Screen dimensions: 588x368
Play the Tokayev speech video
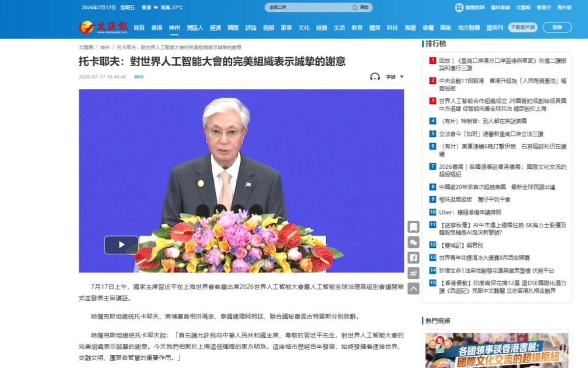pyautogui.click(x=121, y=245)
